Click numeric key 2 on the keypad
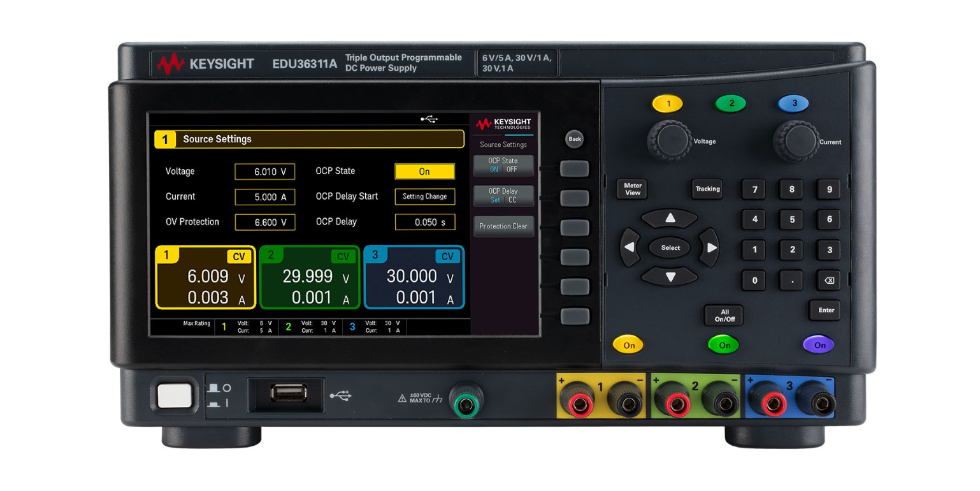 (791, 250)
